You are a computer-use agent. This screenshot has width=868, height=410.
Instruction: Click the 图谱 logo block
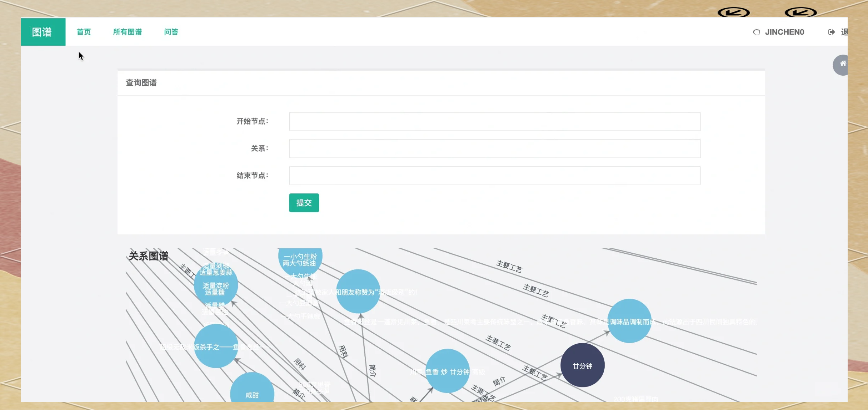click(x=43, y=32)
